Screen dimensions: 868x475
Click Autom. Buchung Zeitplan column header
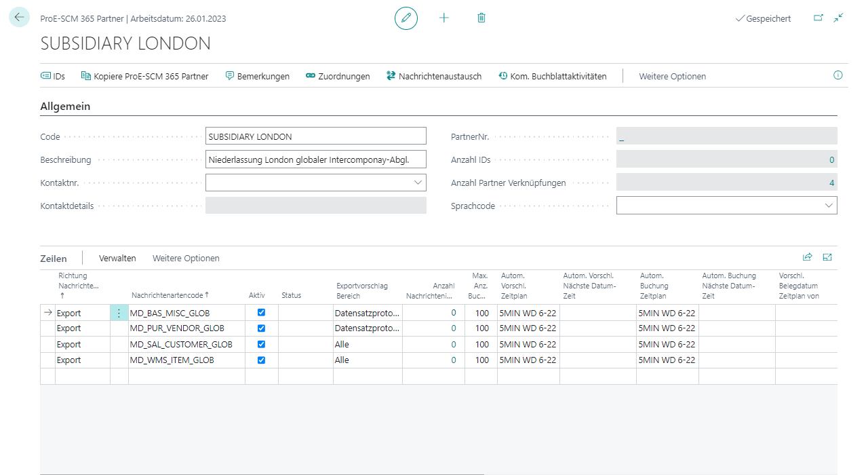[x=654, y=286]
